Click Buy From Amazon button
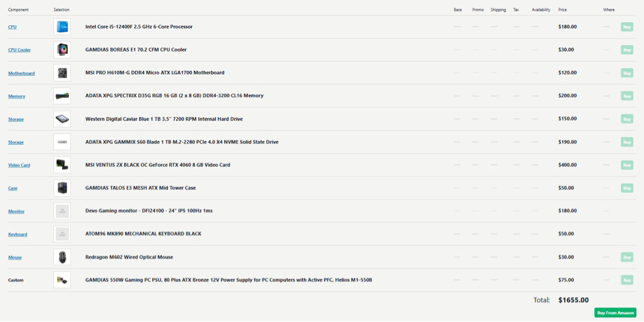 (615, 312)
